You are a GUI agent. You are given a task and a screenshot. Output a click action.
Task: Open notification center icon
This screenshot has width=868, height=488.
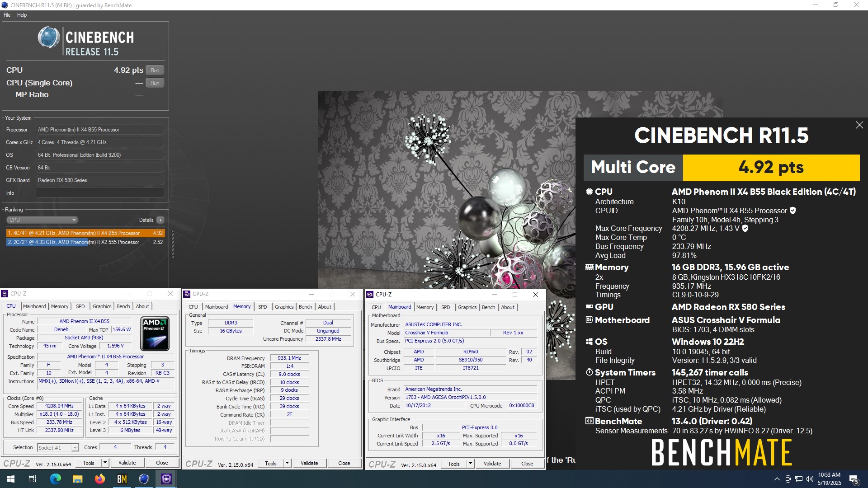point(854,479)
